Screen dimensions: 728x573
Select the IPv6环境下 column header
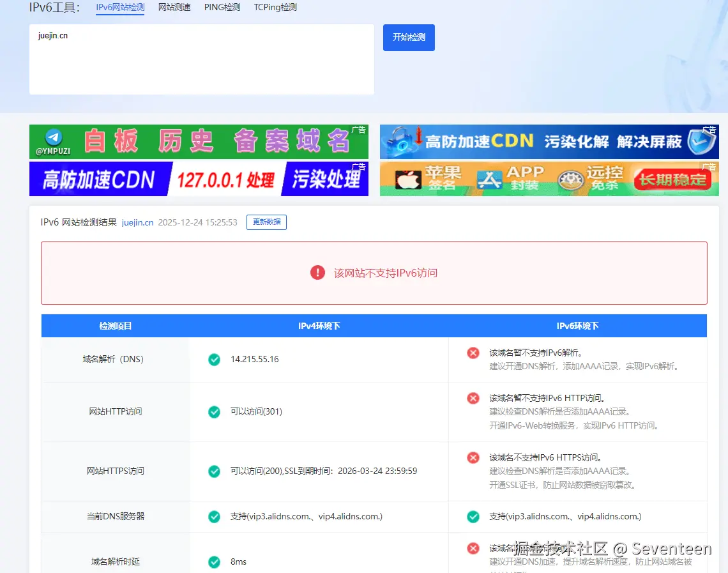pyautogui.click(x=577, y=326)
